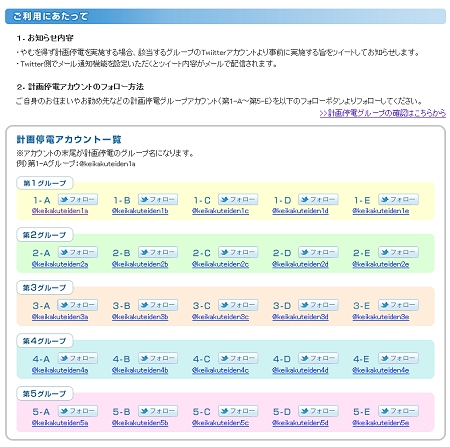
Task: Open the @keikakuteiden1a account link
Action: [x=60, y=211]
